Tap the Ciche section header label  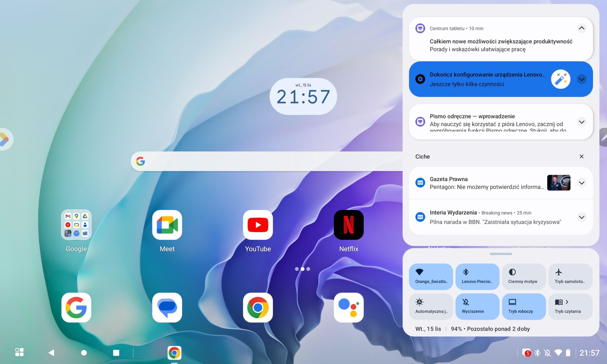[x=422, y=157]
